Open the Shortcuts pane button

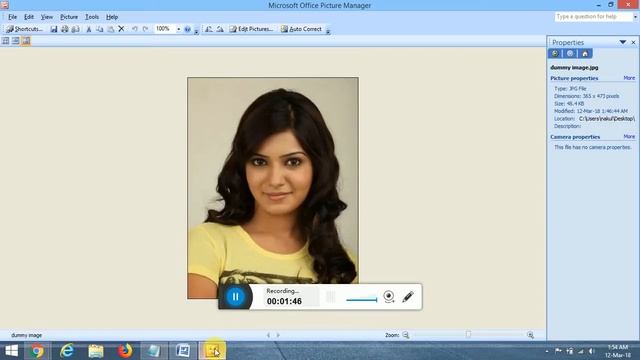click(x=24, y=29)
